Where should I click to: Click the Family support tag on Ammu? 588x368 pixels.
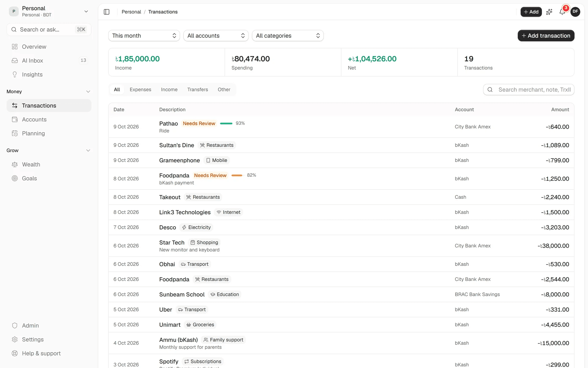pyautogui.click(x=223, y=340)
